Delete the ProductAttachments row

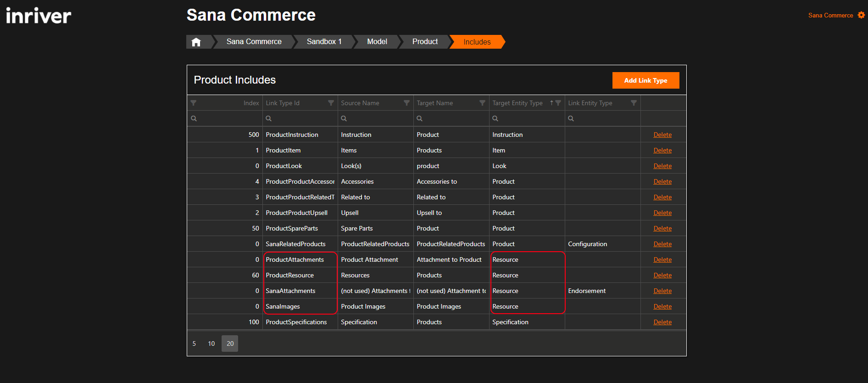(x=662, y=259)
